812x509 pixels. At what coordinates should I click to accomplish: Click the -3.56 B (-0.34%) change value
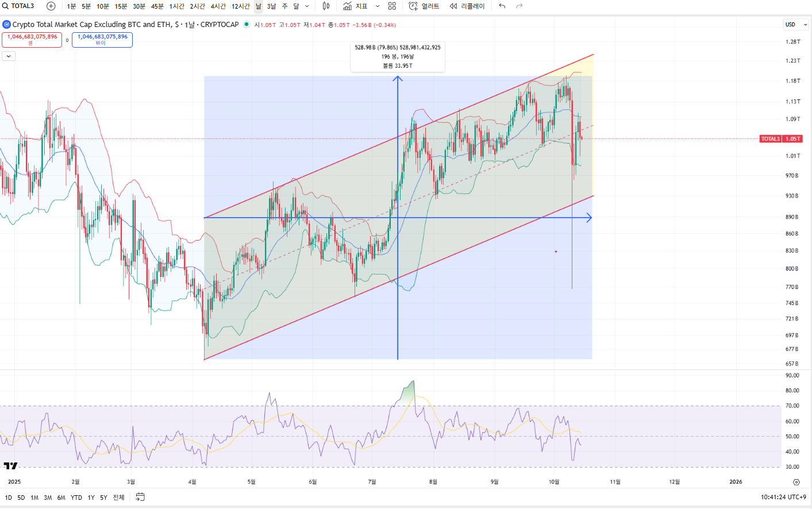coord(374,25)
